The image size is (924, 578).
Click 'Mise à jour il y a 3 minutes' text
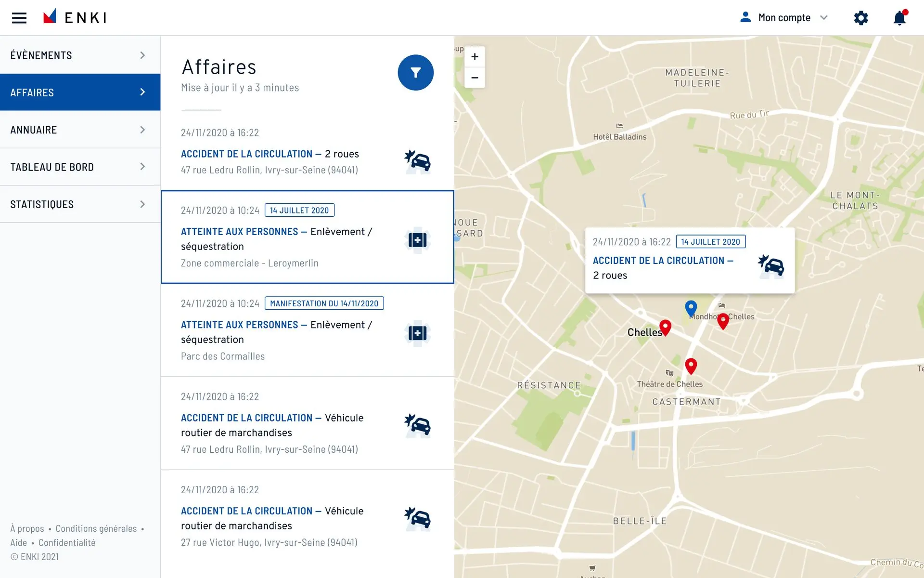click(x=240, y=88)
